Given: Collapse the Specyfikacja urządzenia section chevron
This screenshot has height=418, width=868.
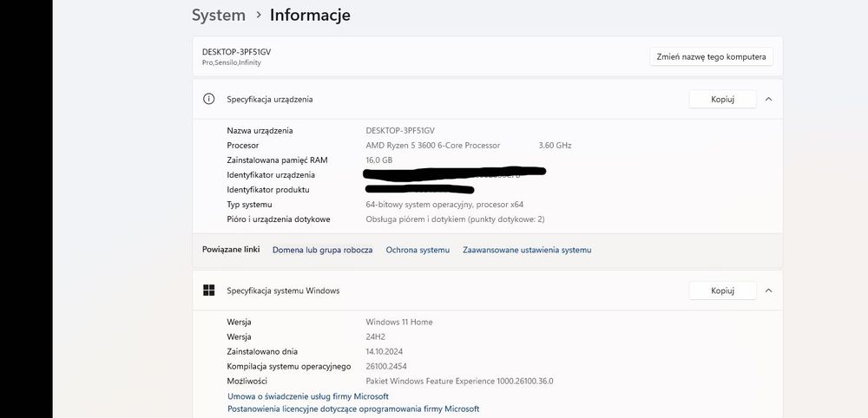Looking at the screenshot, I should (768, 99).
